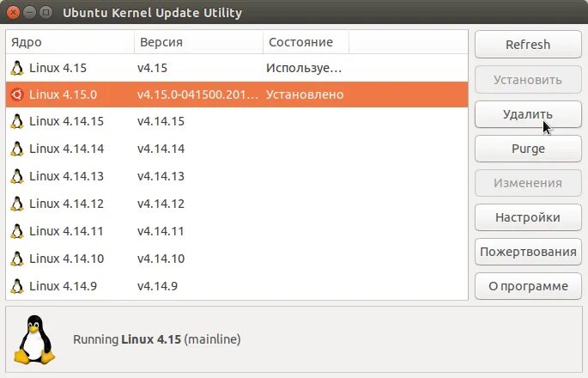This screenshot has height=378, width=588.
Task: Click the Tux icon next to Linux 4.14.10
Action: click(17, 259)
